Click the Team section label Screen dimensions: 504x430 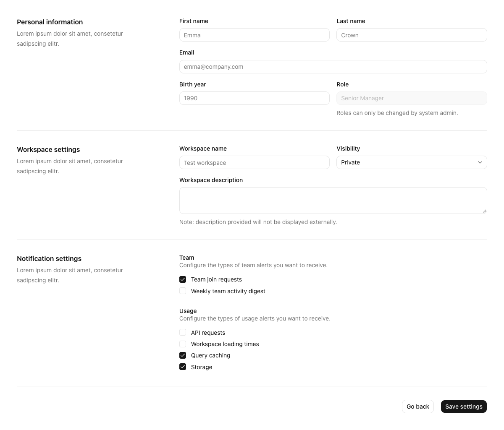(186, 258)
